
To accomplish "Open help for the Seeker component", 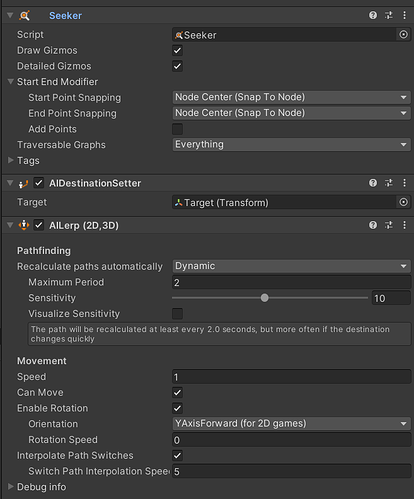I will [x=373, y=15].
